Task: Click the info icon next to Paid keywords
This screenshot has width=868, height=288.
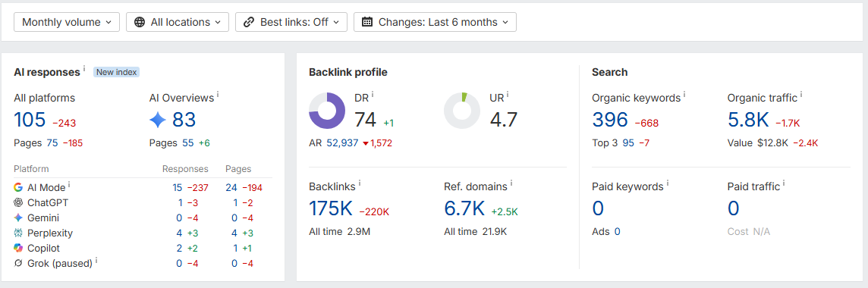Action: 668,183
